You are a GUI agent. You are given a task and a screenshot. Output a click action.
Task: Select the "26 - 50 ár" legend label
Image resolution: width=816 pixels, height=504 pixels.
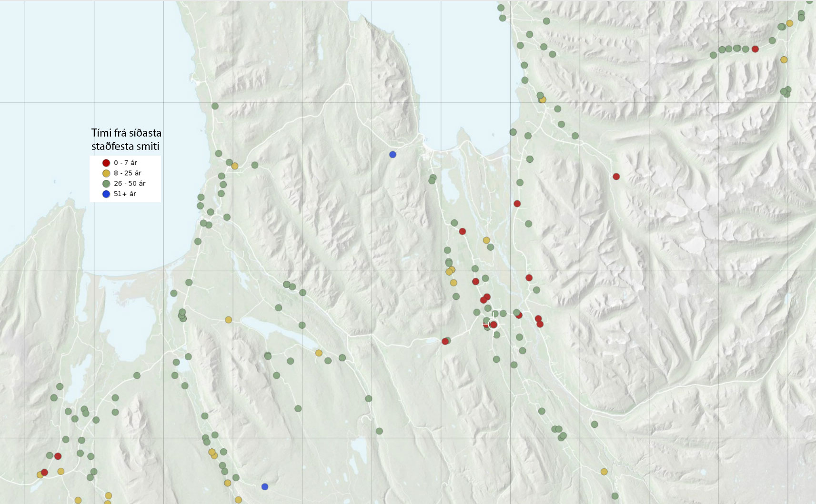click(130, 184)
